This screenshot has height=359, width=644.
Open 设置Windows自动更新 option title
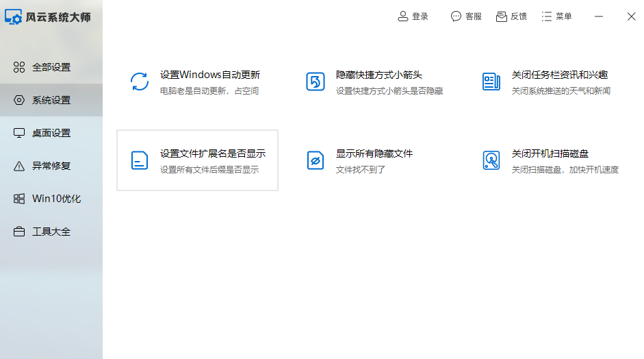(210, 75)
